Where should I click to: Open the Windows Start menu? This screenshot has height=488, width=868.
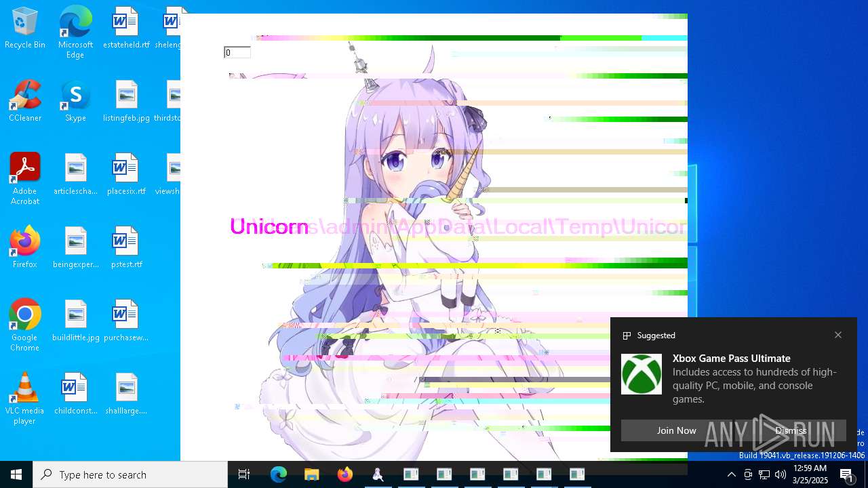pyautogui.click(x=16, y=474)
